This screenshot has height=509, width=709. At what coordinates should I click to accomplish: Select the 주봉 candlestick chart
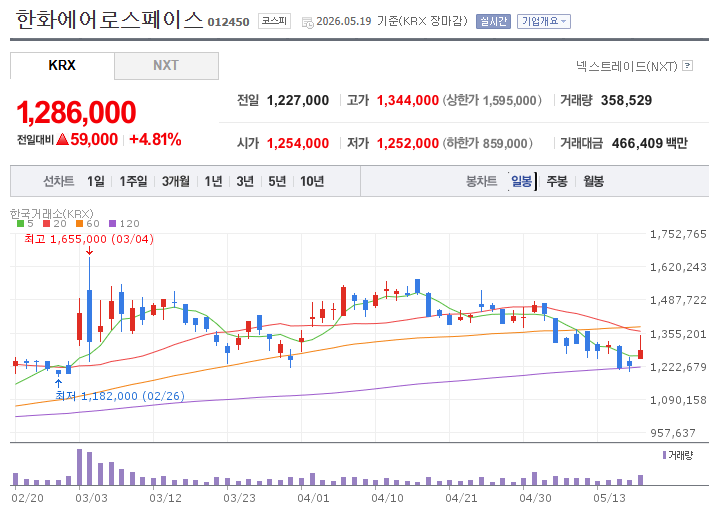point(557,181)
